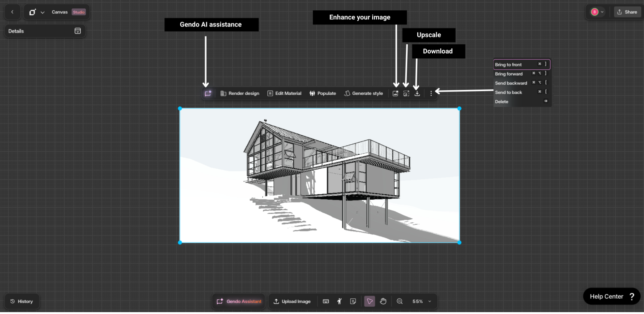Select Bring to front in context menu
The height and width of the screenshot is (314, 644).
(508, 64)
